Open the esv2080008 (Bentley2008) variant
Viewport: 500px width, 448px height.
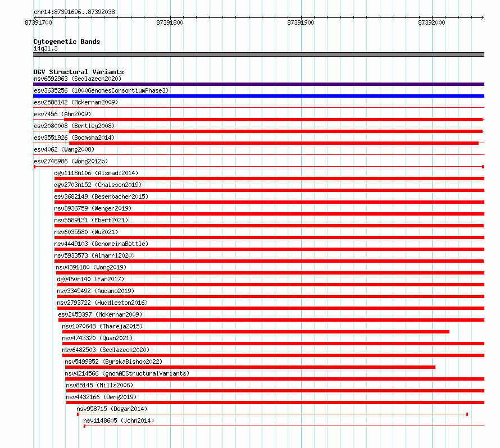[74, 126]
